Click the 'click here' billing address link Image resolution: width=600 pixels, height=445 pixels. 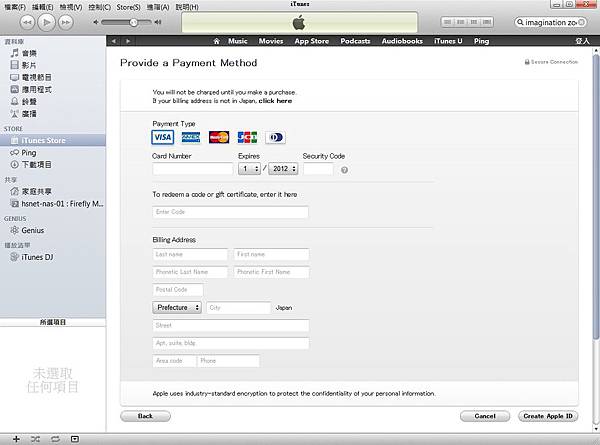coord(275,101)
